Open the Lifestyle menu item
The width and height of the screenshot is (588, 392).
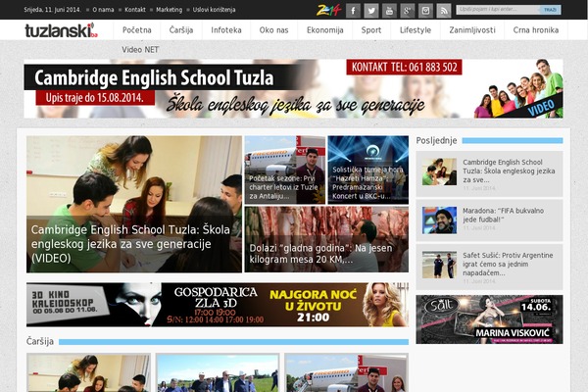coord(416,30)
